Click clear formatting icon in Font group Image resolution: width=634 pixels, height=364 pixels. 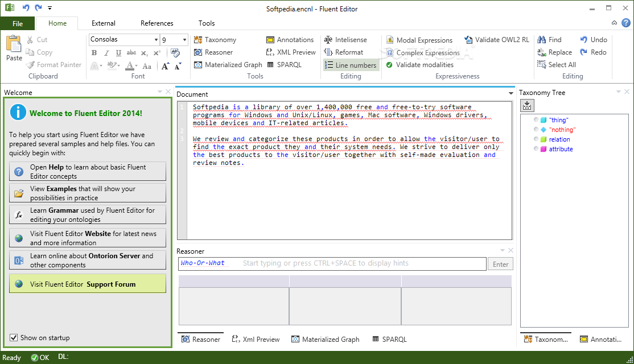pos(175,52)
